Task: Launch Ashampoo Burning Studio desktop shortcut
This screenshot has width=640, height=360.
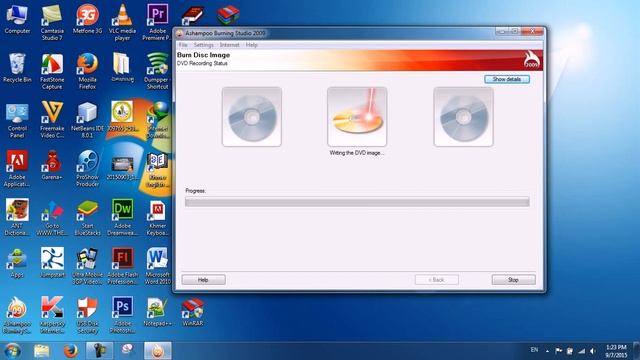Action: pyautogui.click(x=17, y=315)
